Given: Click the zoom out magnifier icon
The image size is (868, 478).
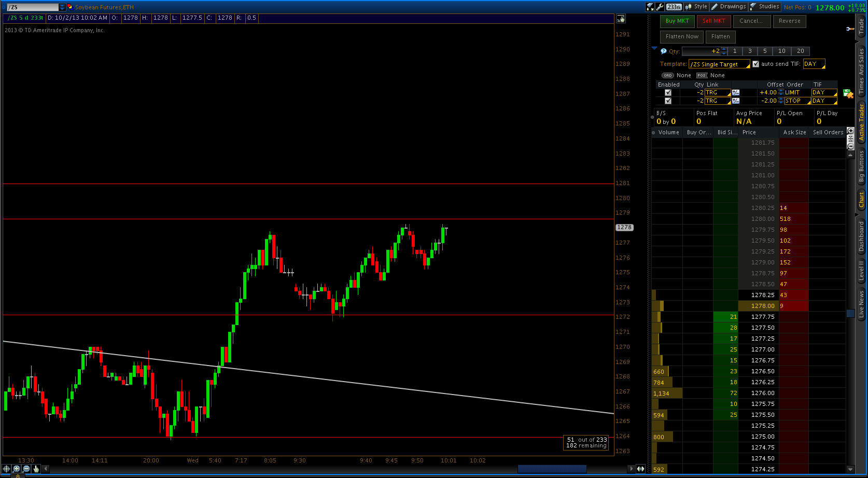Looking at the screenshot, I should coord(26,469).
